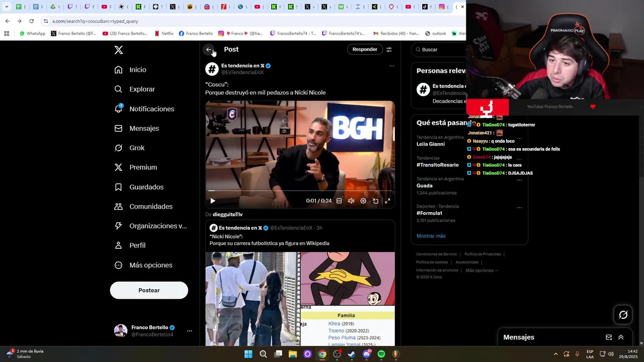Open the quoted cartoon image
Screen dimensions: 644x362
click(348, 279)
